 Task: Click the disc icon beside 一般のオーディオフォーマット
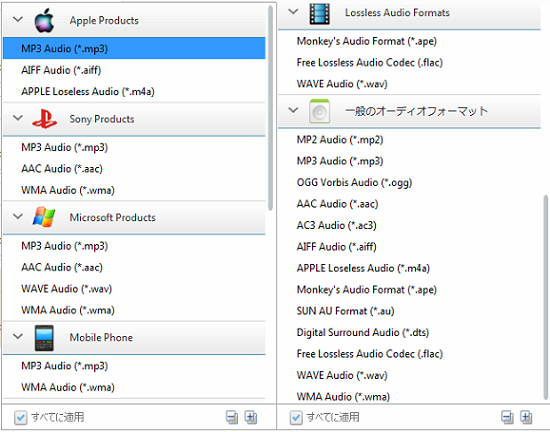tap(320, 112)
